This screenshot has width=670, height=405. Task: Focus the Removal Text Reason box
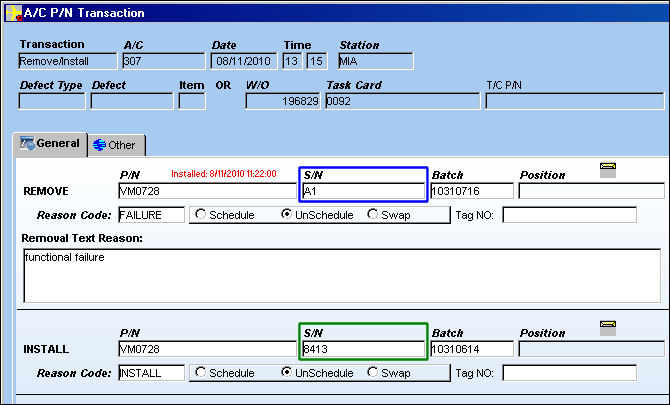342,276
